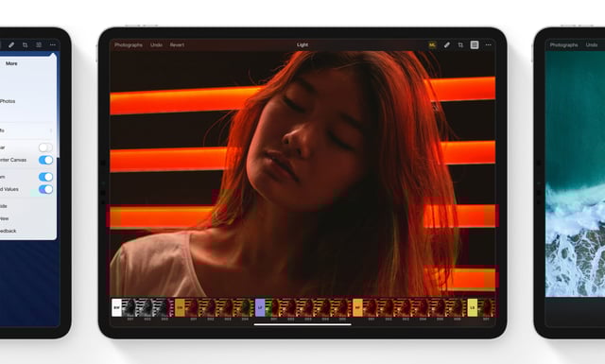Screen dimensions: 605x364
Task: Tap the ML auto-enhance icon on center iPad
Action: click(x=432, y=44)
